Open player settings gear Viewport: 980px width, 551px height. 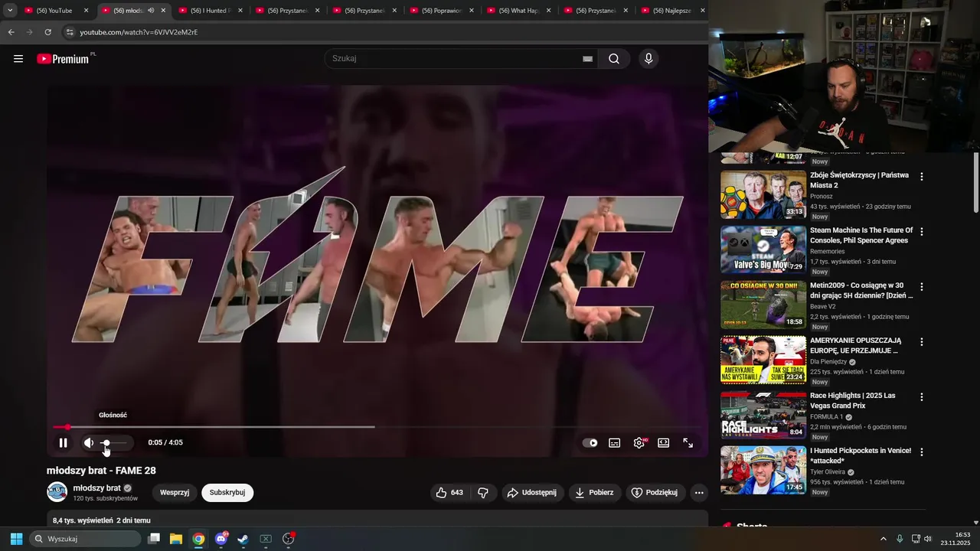pos(639,442)
